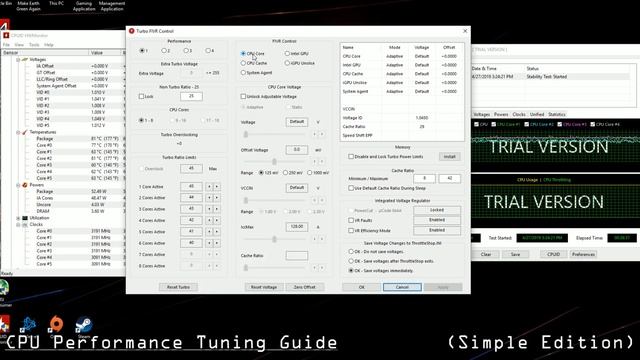Select System Agent radio option
Screen dimensions: 640x360
point(243,73)
